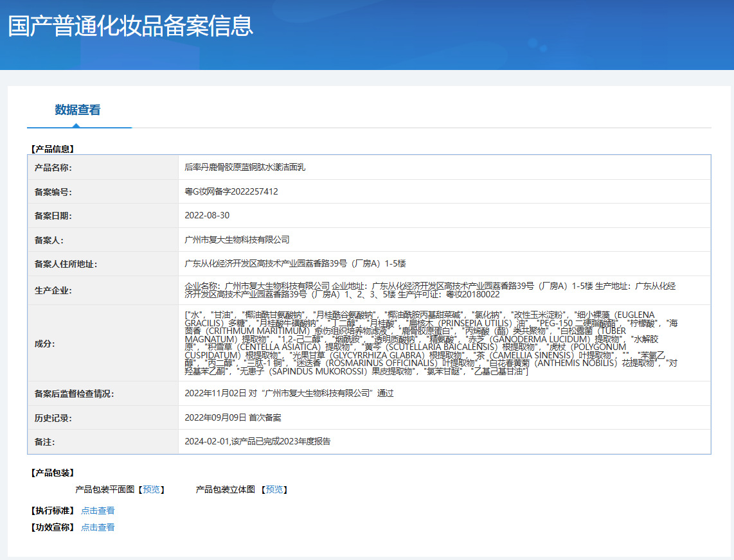The image size is (734, 560).
Task: Click the filing number 粤G妆网备字2022257412
Action: point(231,191)
